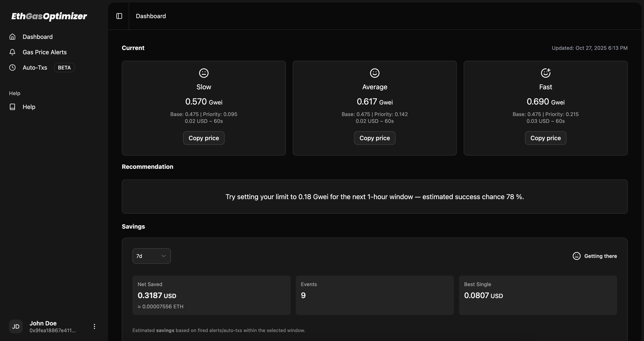Click the Dashboard title in top bar

(x=150, y=16)
